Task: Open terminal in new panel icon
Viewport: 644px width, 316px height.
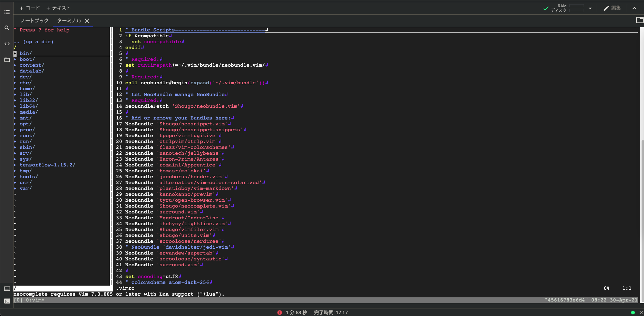Action: (x=640, y=20)
